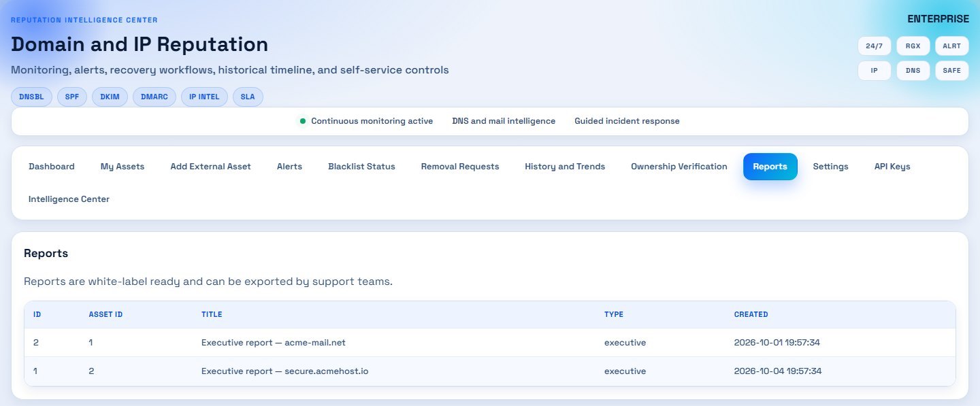The height and width of the screenshot is (406, 980).
Task: Click the ALRT badge
Action: click(952, 46)
